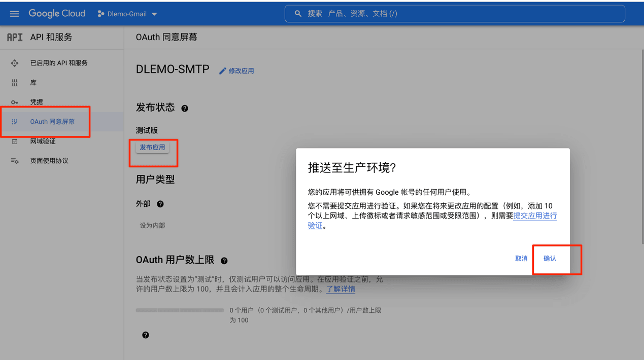Click 取消 to dismiss the dialog
The image size is (644, 360).
tap(521, 259)
